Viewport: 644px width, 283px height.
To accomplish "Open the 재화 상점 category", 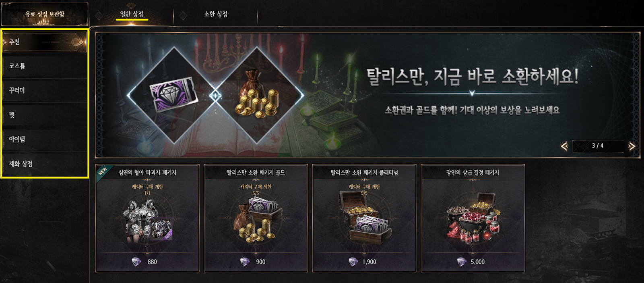I will coord(45,164).
